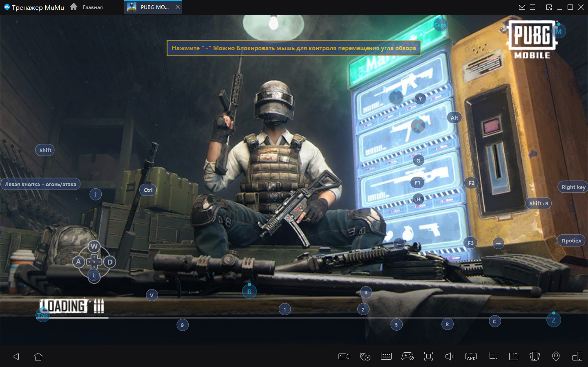The image size is (588, 367).
Task: Click the shake device icon
Action: [535, 356]
